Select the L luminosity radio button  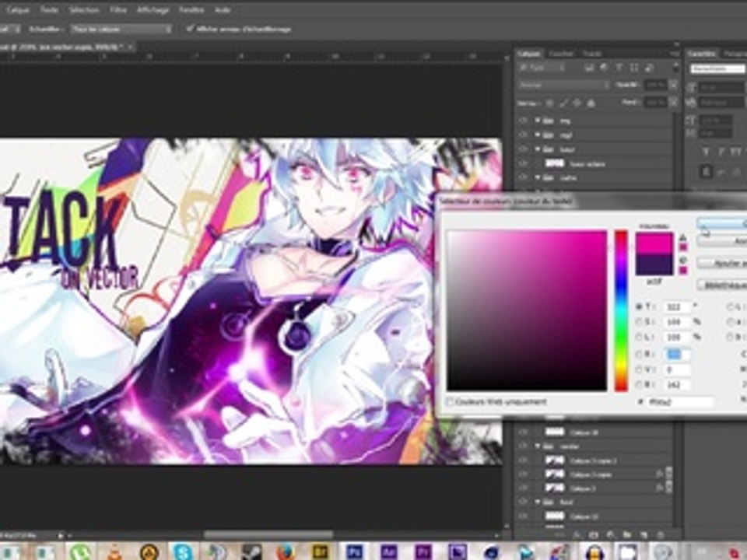(x=640, y=337)
